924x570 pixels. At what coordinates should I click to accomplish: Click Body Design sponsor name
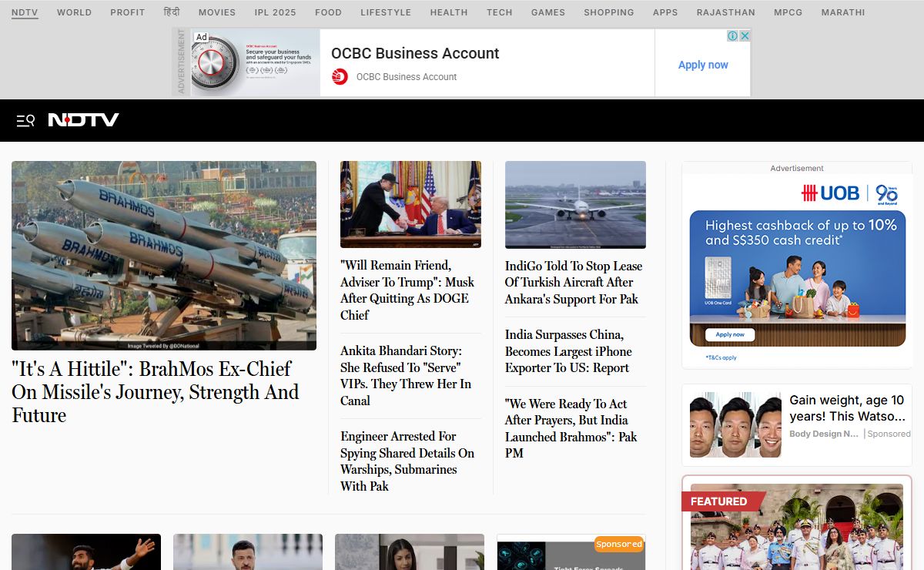pos(824,434)
